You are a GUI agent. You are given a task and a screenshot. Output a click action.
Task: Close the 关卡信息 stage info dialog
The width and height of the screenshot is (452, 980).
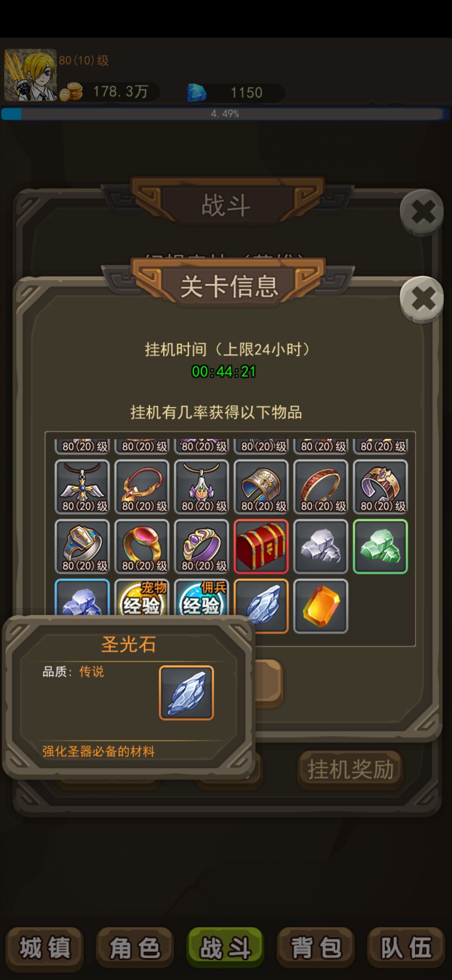(x=422, y=299)
